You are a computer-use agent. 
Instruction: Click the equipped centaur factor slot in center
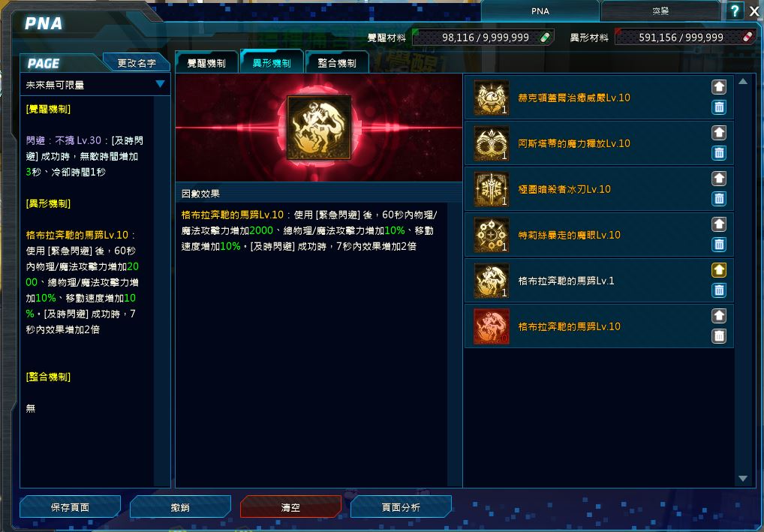coord(319,128)
